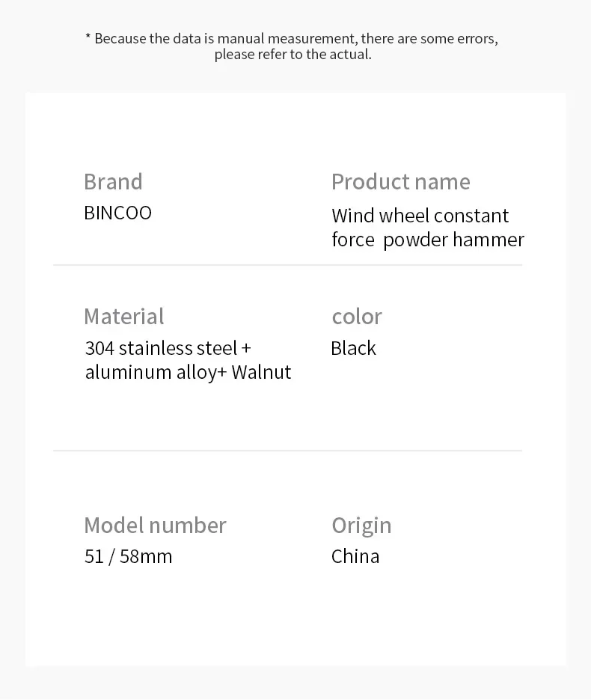Click the aluminum alloy+ Walnut text line
The width and height of the screenshot is (591, 700).
[188, 372]
